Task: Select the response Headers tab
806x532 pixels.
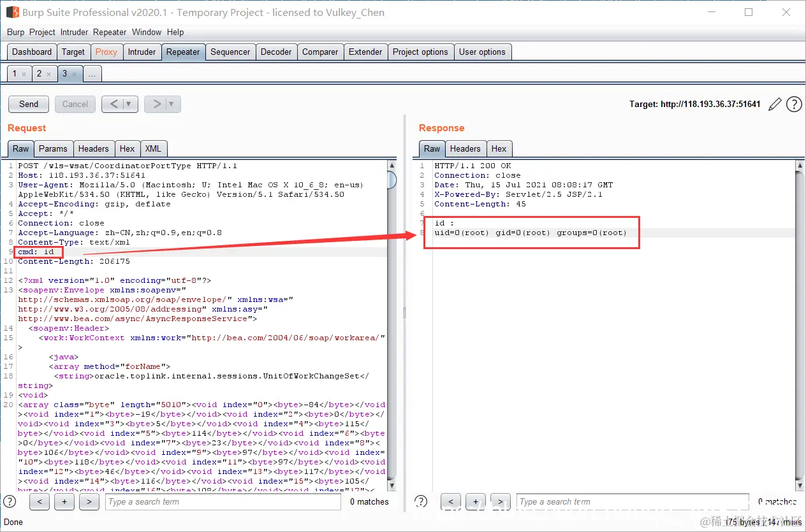Action: click(x=465, y=148)
